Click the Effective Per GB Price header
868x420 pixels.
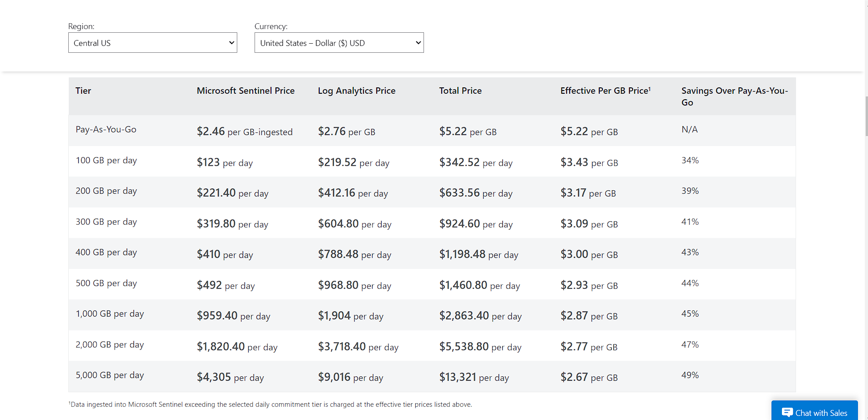click(x=605, y=91)
